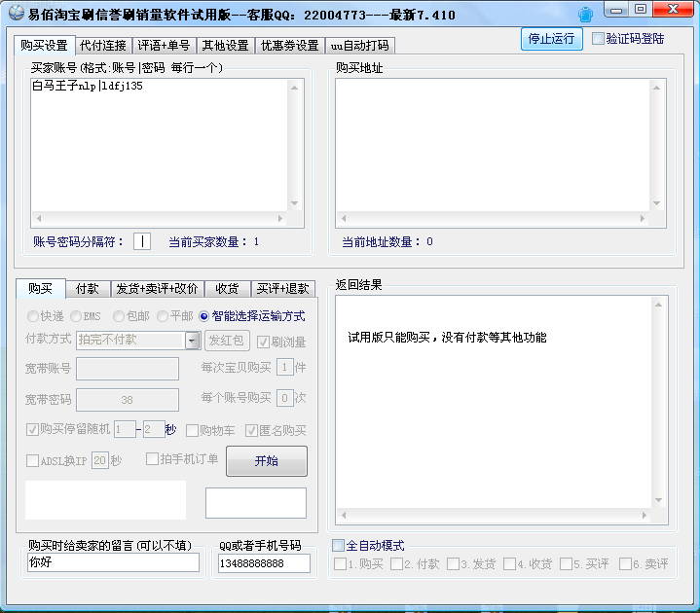Open the 付款方式 dropdown 拍完不付款
700x613 pixels.
coord(138,340)
